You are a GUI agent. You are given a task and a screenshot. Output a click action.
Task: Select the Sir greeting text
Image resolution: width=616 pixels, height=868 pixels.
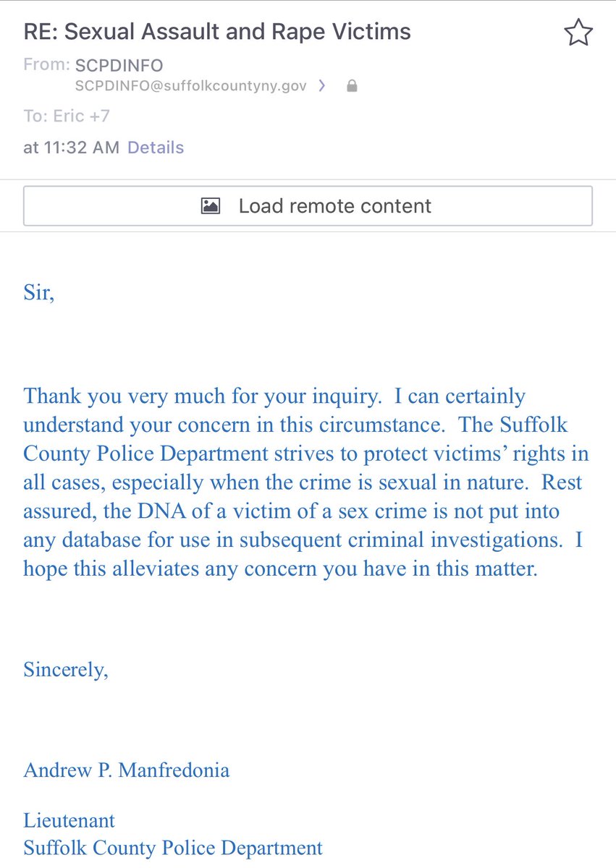click(x=39, y=294)
